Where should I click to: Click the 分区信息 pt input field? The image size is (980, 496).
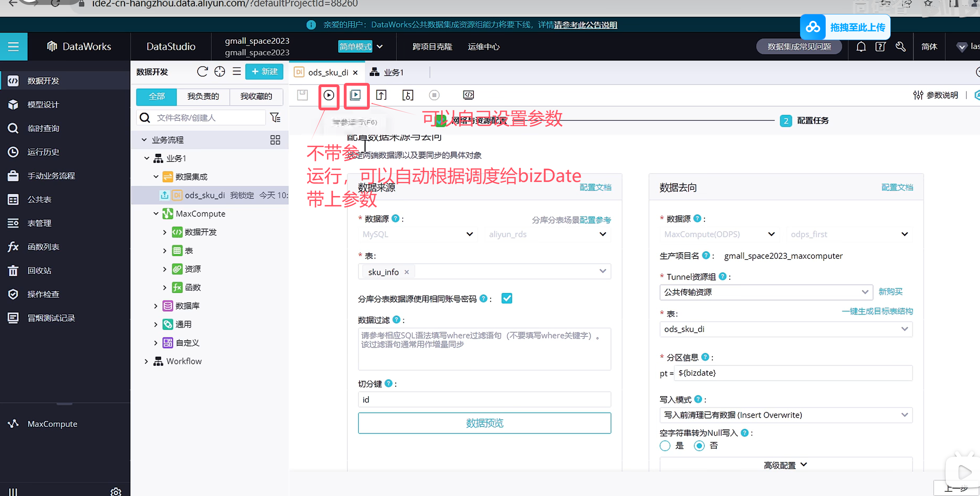[793, 373]
